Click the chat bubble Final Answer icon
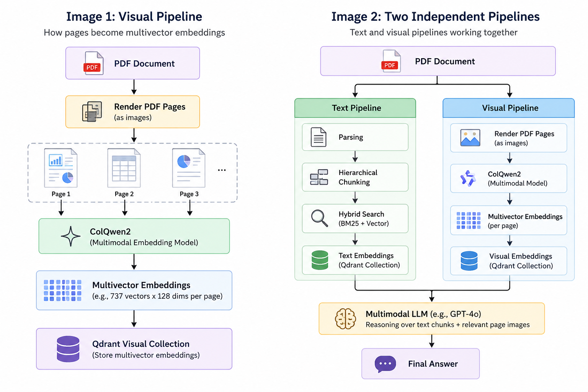 [385, 364]
